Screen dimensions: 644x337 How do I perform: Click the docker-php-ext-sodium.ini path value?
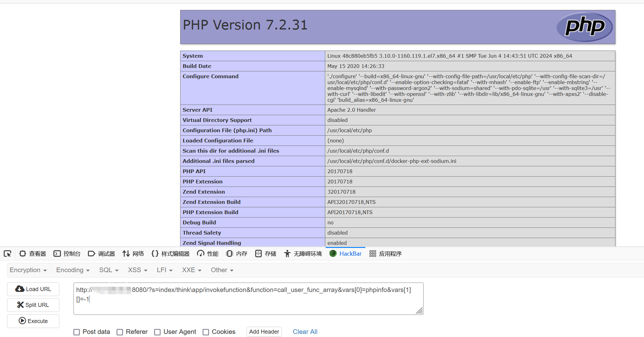point(392,161)
